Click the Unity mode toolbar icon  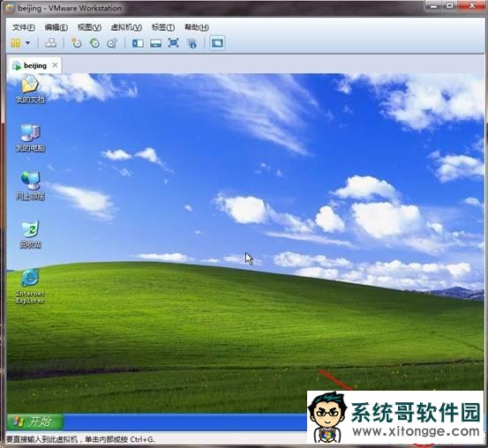point(191,43)
